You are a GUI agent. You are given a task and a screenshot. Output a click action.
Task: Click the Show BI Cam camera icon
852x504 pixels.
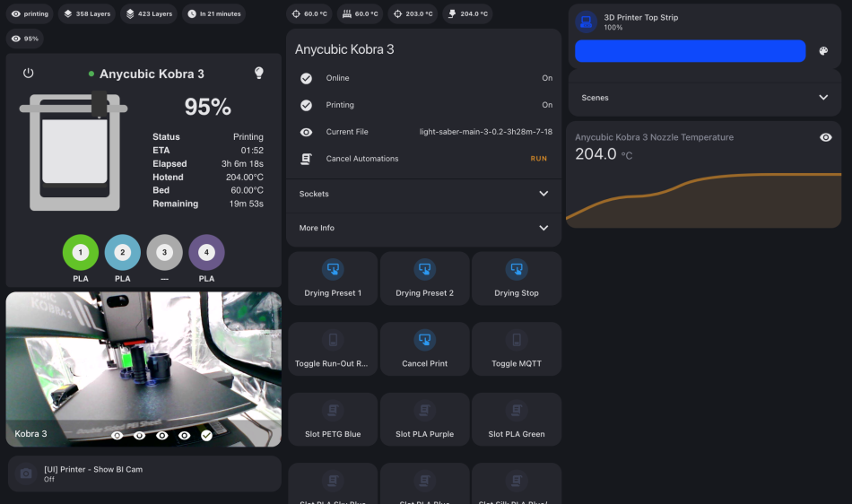click(x=25, y=474)
